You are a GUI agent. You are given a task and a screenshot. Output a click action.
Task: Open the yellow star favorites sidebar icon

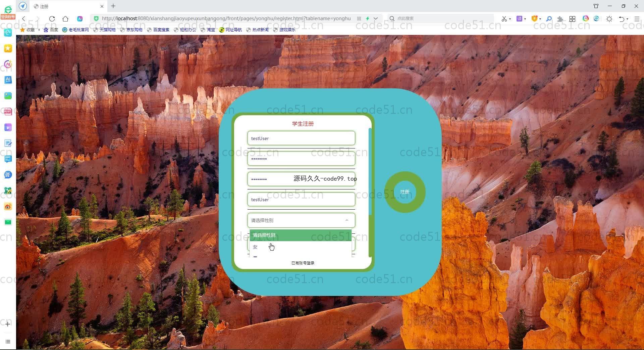pyautogui.click(x=8, y=48)
